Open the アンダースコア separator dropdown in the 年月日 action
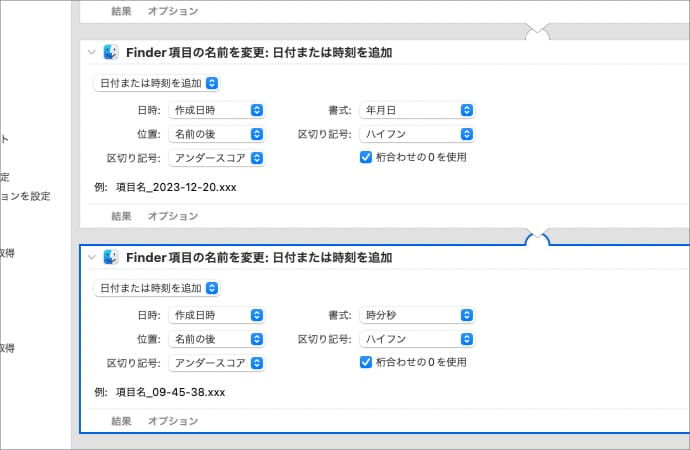 point(217,157)
